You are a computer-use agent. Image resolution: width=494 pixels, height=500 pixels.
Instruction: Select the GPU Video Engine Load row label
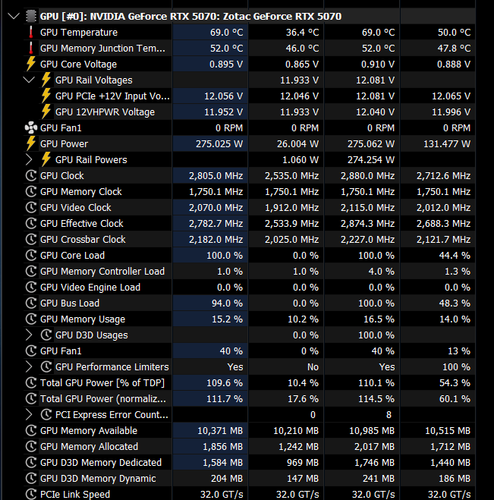(90, 287)
